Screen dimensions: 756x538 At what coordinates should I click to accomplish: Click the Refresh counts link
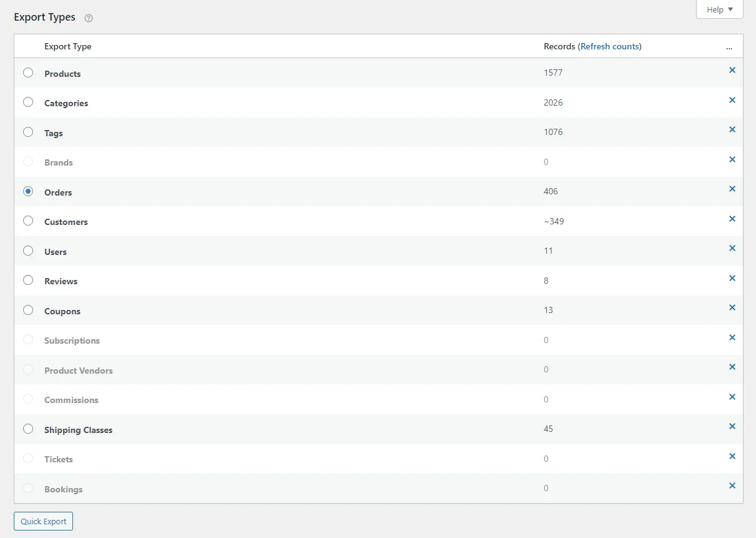(611, 46)
